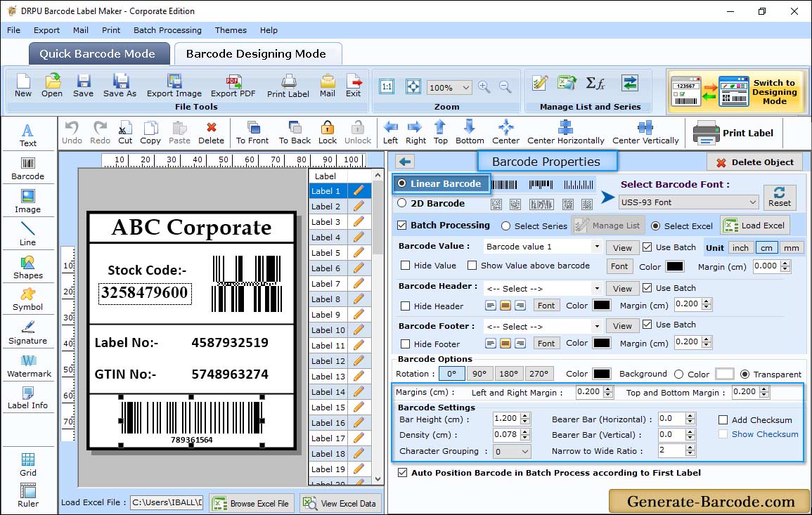812x515 pixels.
Task: Click the View Excel Data button
Action: point(340,503)
